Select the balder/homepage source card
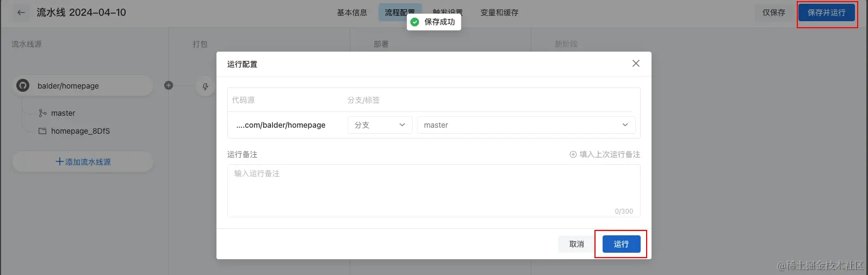868x275 pixels. click(83, 86)
